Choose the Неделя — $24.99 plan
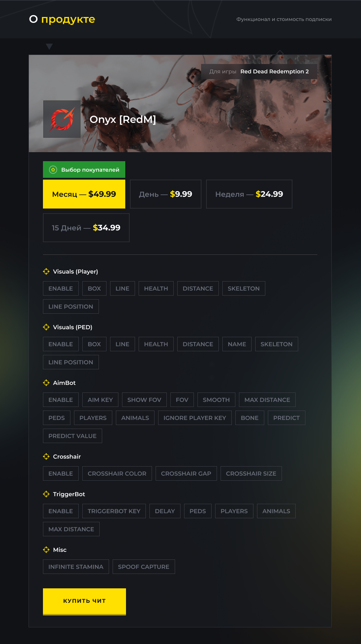 [249, 194]
